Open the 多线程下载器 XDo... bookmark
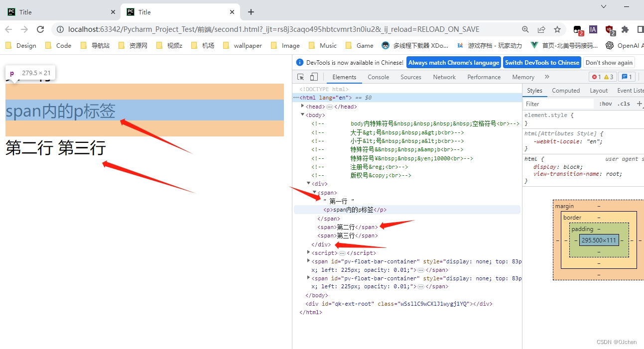Image resolution: width=644 pixels, height=349 pixels. pyautogui.click(x=415, y=45)
